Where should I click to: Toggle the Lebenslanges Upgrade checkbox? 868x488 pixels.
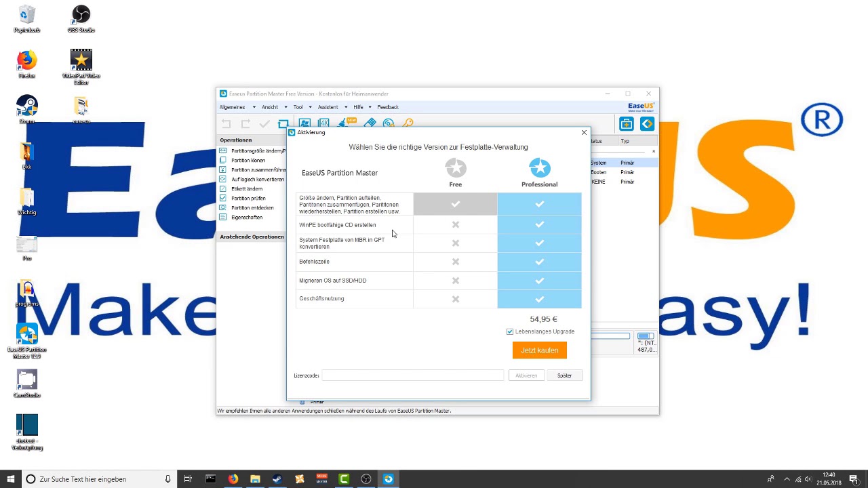[510, 331]
